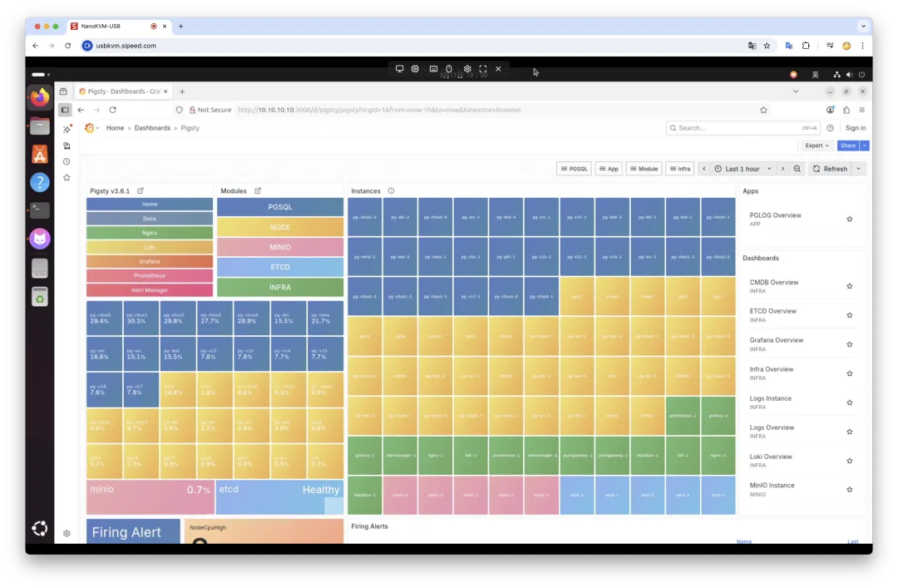
Task: Shift time range backward with left arrow
Action: click(x=704, y=169)
